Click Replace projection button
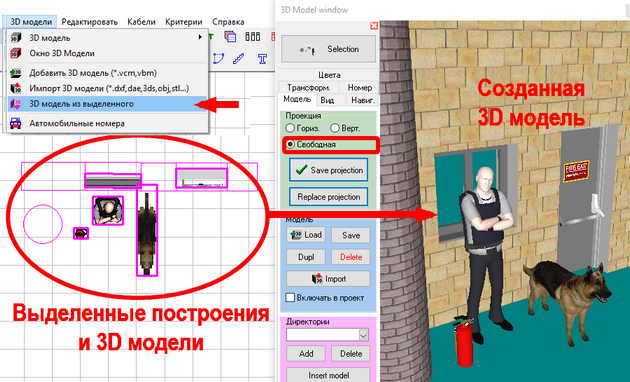Screen dimensions: 630x382 [328, 197]
